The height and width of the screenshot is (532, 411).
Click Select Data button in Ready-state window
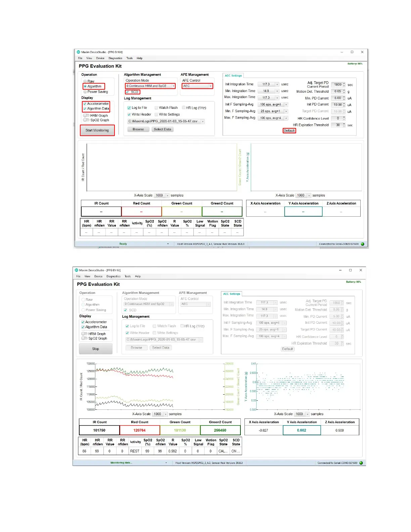coord(163,129)
